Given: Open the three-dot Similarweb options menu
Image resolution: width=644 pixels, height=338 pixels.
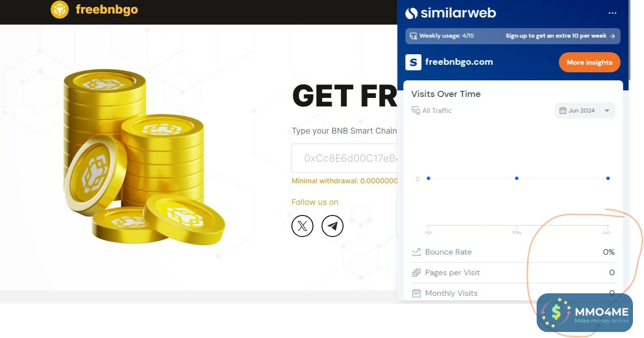Looking at the screenshot, I should tap(612, 13).
